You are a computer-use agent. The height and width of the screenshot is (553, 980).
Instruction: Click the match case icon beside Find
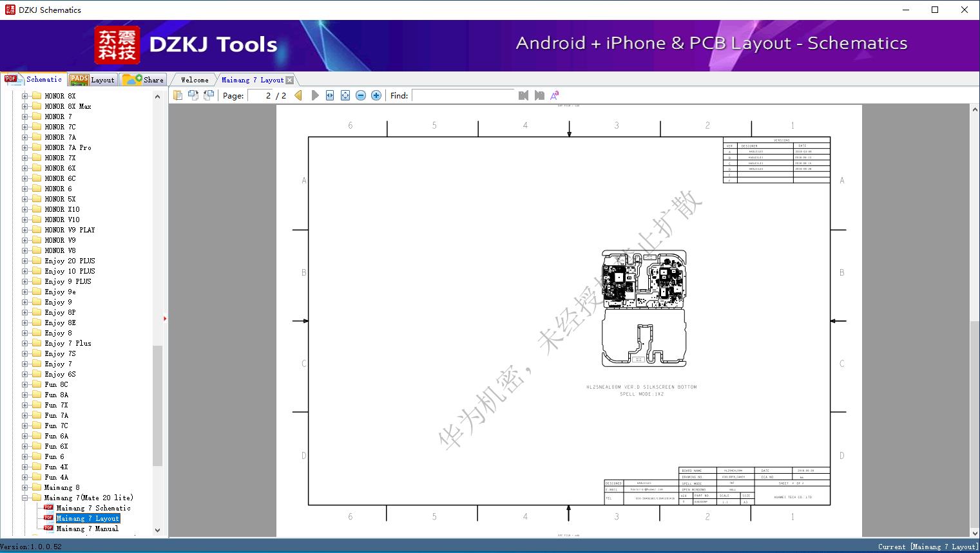click(555, 95)
